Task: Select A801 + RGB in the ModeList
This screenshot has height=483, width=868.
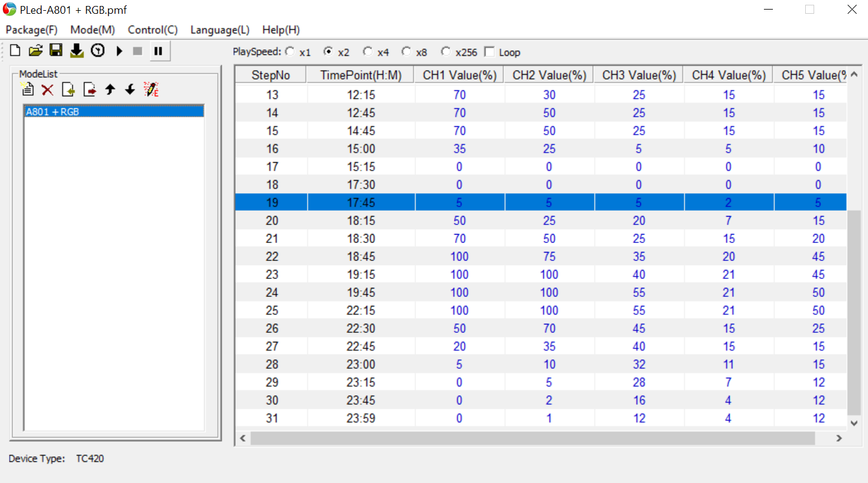Action: (x=114, y=111)
